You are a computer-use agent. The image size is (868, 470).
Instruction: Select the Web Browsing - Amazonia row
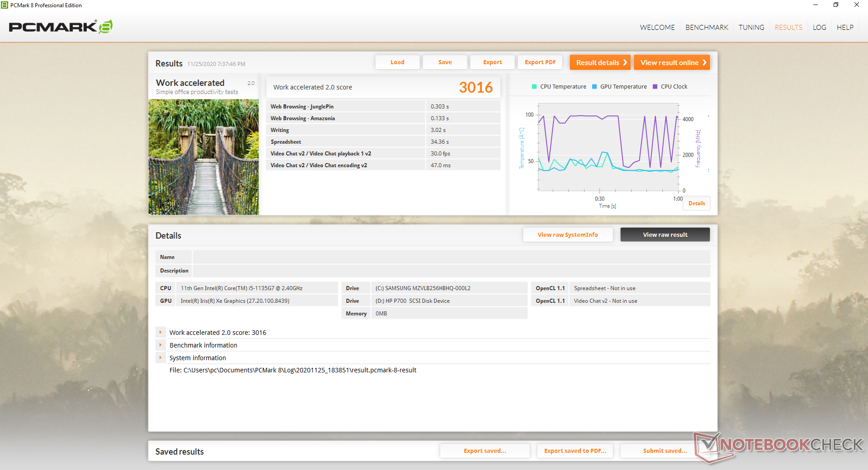[383, 118]
